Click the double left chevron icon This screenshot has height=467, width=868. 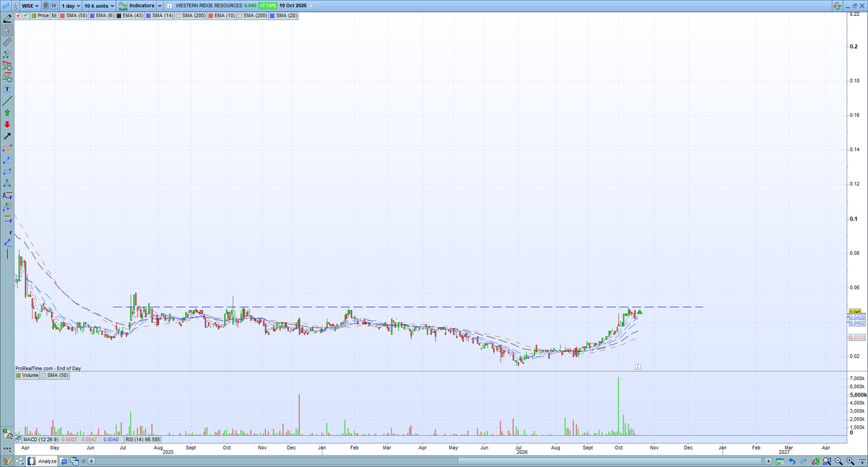click(83, 461)
